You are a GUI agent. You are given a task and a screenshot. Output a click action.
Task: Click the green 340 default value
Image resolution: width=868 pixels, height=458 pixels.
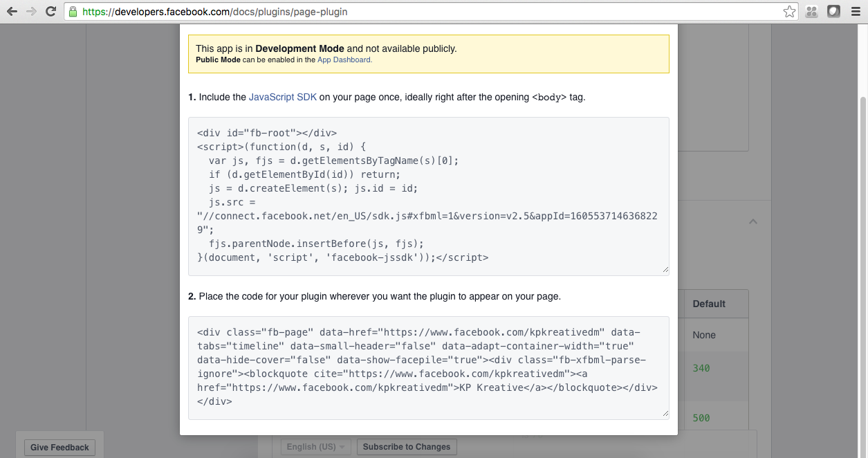click(x=701, y=368)
